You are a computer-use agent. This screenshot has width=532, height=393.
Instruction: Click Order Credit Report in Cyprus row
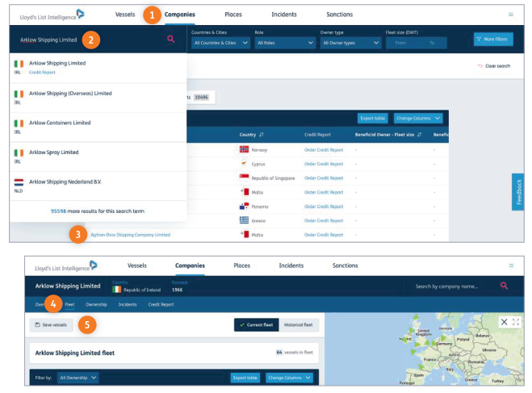point(324,164)
